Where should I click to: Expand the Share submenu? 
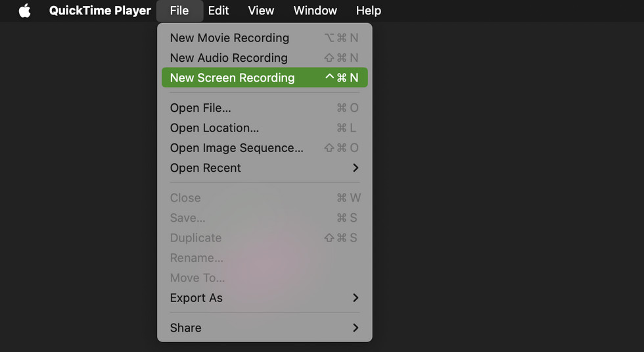click(186, 328)
